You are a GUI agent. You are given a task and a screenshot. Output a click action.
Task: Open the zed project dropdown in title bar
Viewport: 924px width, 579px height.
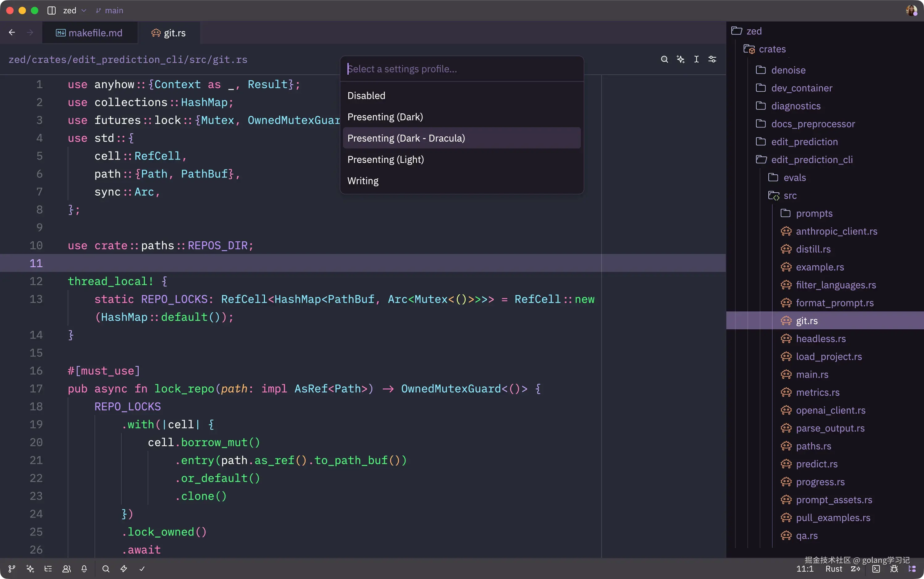point(74,10)
